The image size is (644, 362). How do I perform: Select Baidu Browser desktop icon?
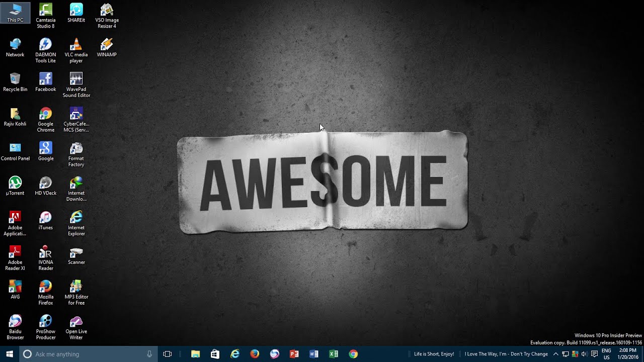(x=15, y=327)
